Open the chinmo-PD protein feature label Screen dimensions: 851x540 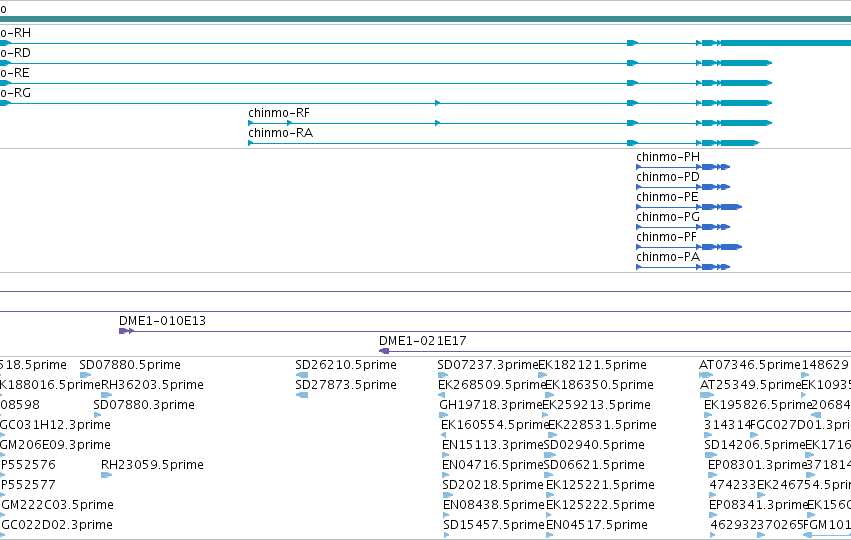[668, 177]
